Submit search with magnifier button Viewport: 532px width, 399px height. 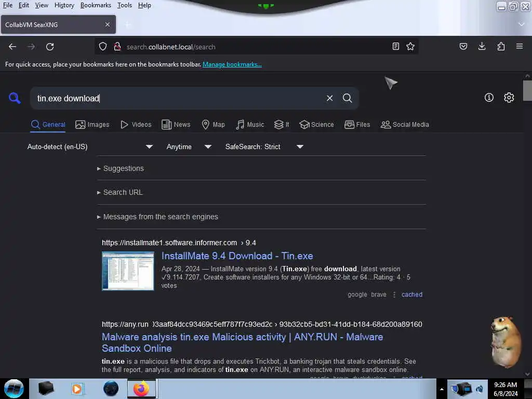pyautogui.click(x=347, y=98)
